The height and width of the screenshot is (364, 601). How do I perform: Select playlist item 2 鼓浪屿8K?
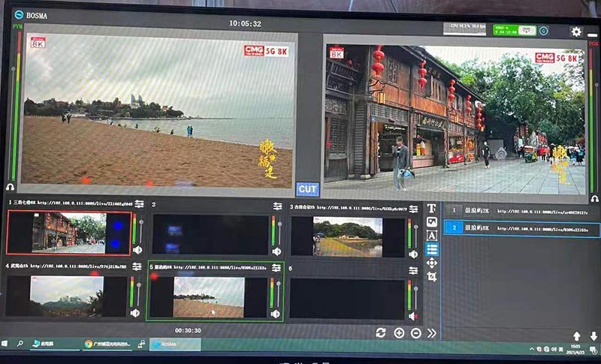[x=521, y=228]
